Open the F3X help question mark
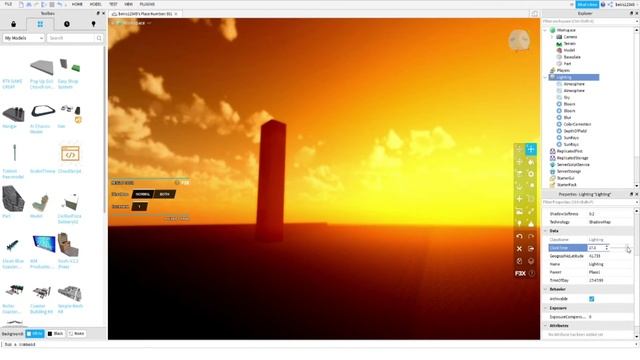This screenshot has height=360, width=640. click(531, 273)
